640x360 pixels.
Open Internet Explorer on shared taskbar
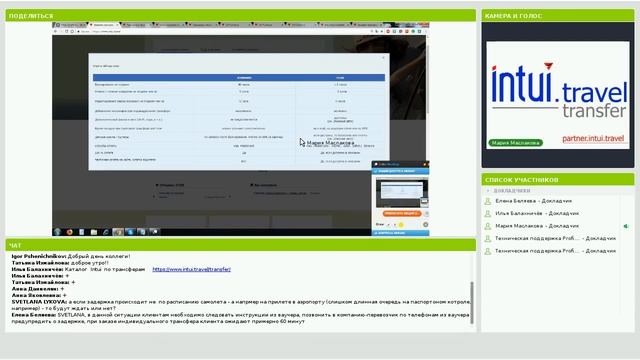click(106, 232)
